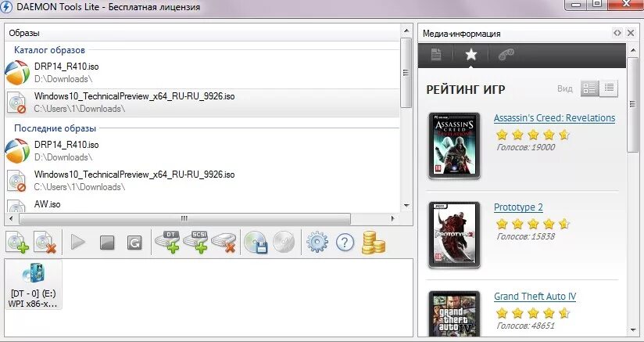Add a DT virtual drive

(x=167, y=242)
